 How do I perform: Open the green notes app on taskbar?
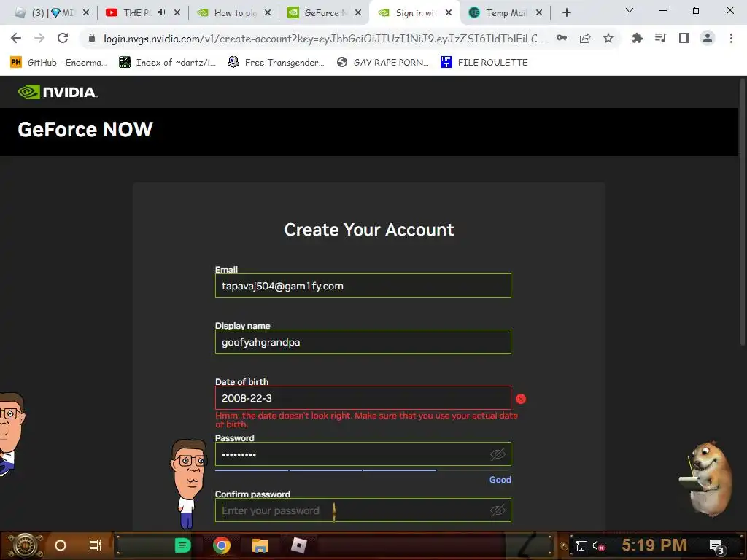click(x=182, y=545)
